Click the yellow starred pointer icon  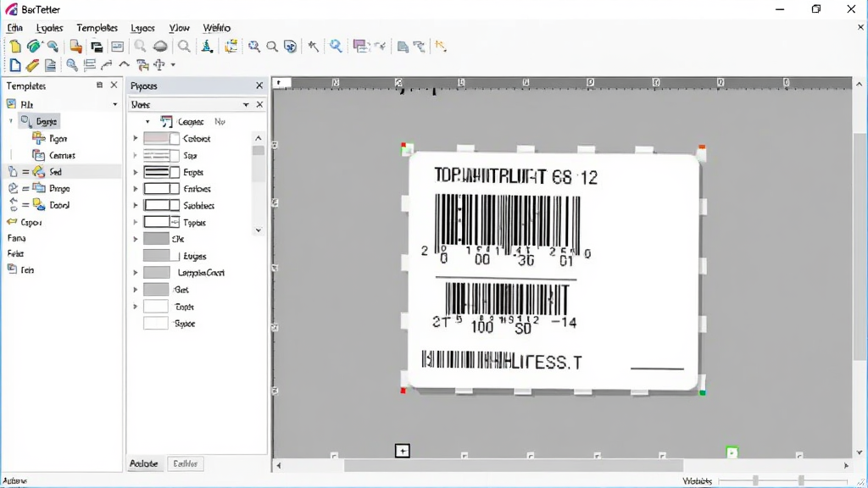tap(441, 46)
